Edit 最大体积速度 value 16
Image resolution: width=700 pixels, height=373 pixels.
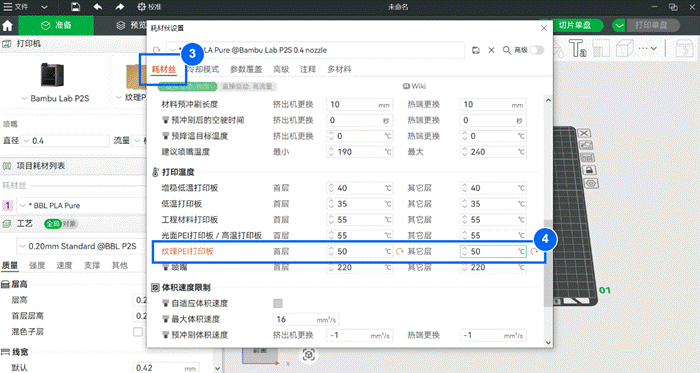(x=306, y=319)
